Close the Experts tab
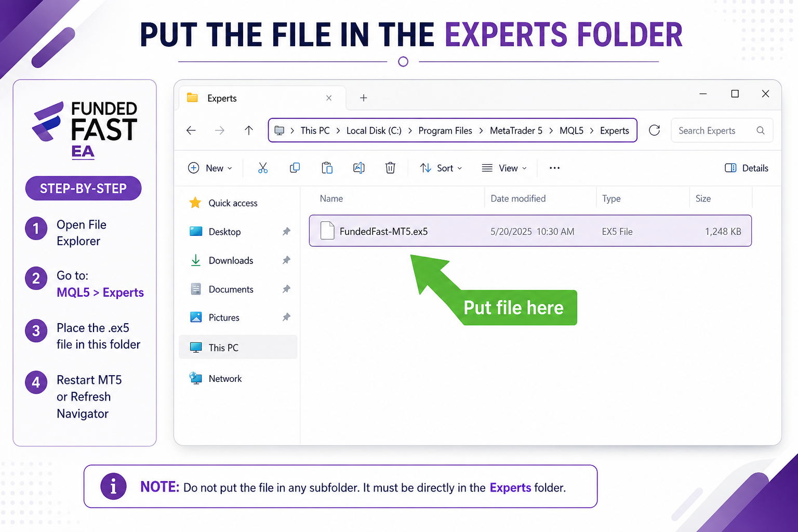 [x=329, y=98]
